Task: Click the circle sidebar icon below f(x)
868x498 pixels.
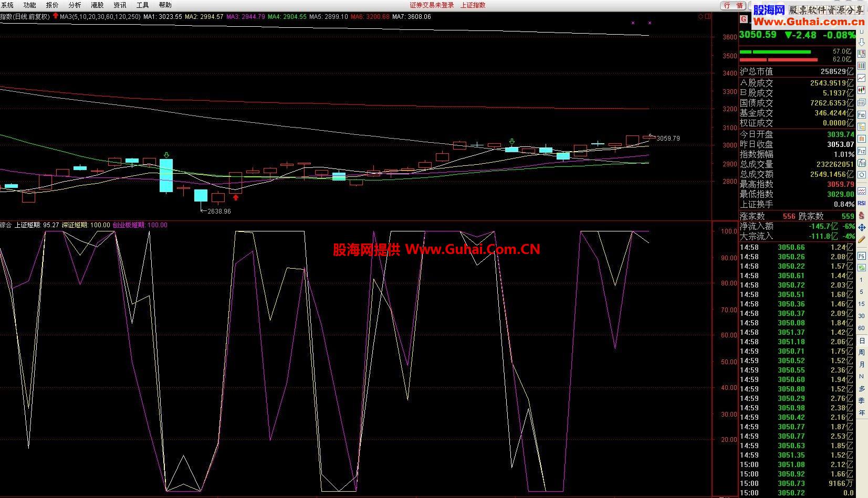Action: [x=862, y=175]
